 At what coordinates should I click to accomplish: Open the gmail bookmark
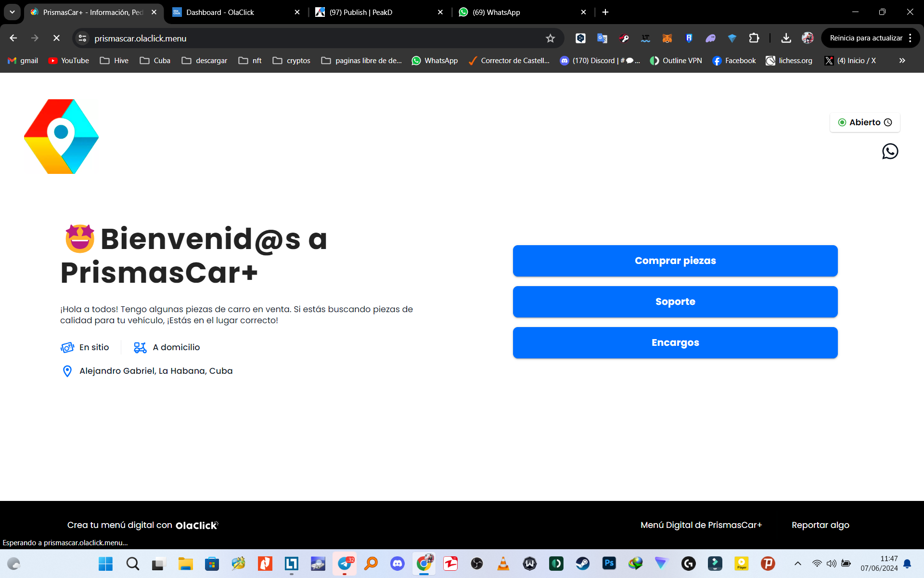[23, 61]
